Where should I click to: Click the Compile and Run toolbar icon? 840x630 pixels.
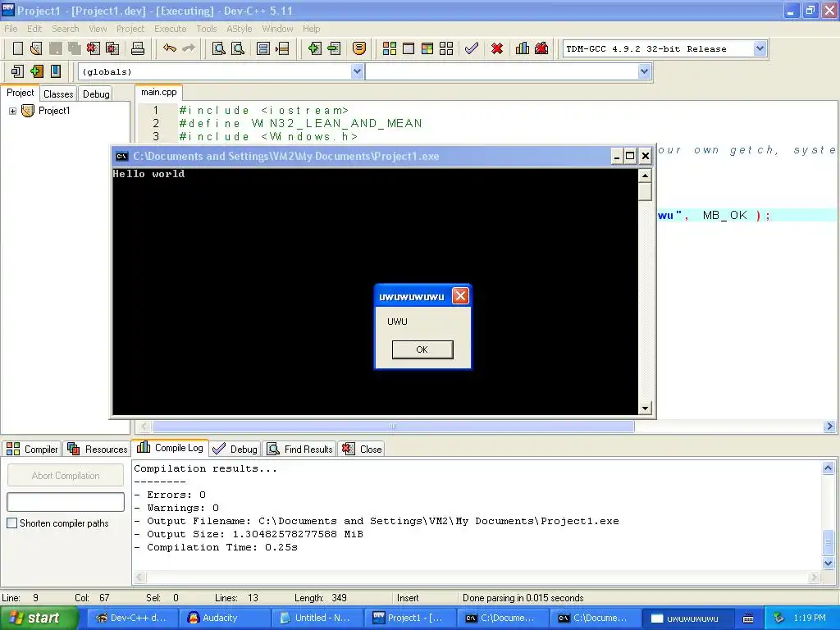(427, 48)
